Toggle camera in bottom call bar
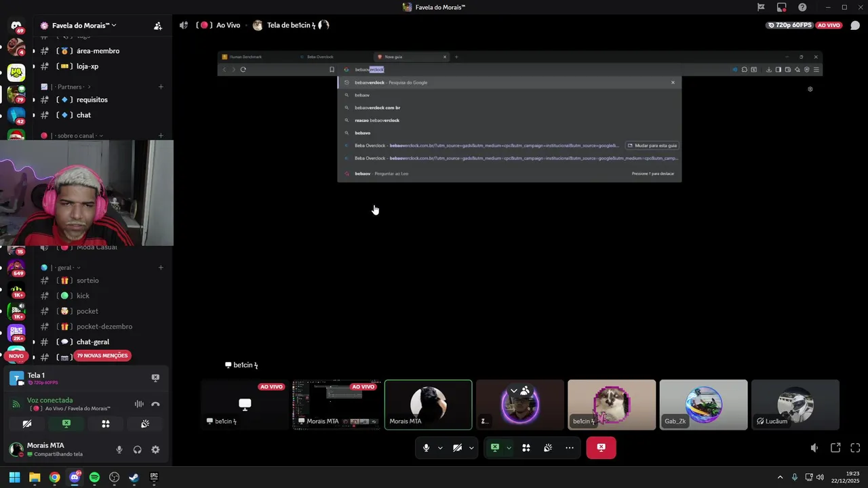868x488 pixels. click(458, 448)
